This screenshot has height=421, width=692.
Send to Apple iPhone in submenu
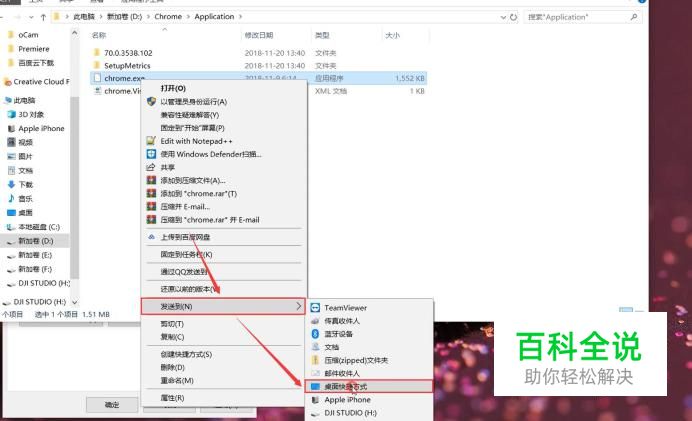pyautogui.click(x=347, y=399)
